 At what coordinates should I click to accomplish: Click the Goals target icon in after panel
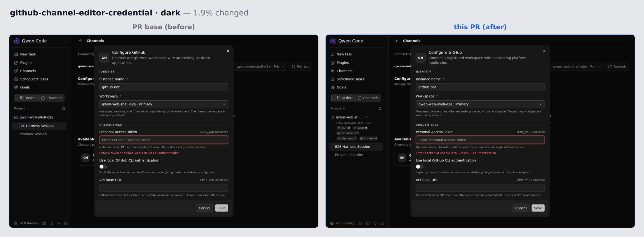coord(332,87)
